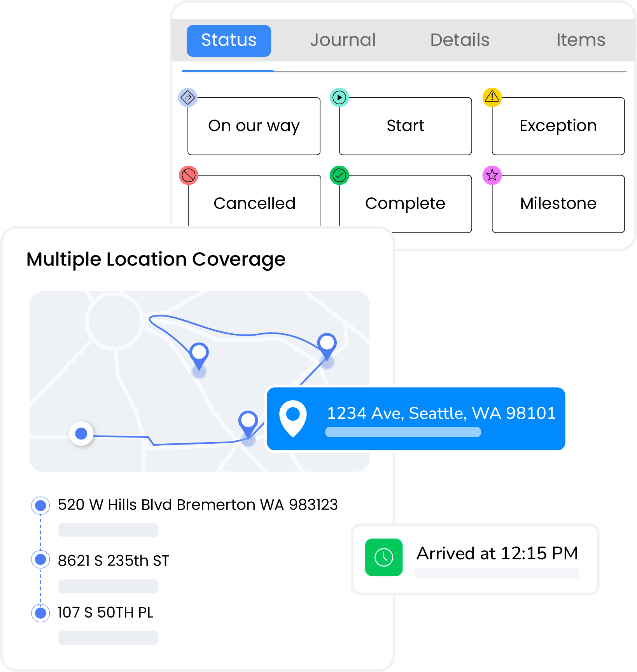Select the 107 S 50TH PL stop marker
This screenshot has height=672, width=637.
coord(40,613)
